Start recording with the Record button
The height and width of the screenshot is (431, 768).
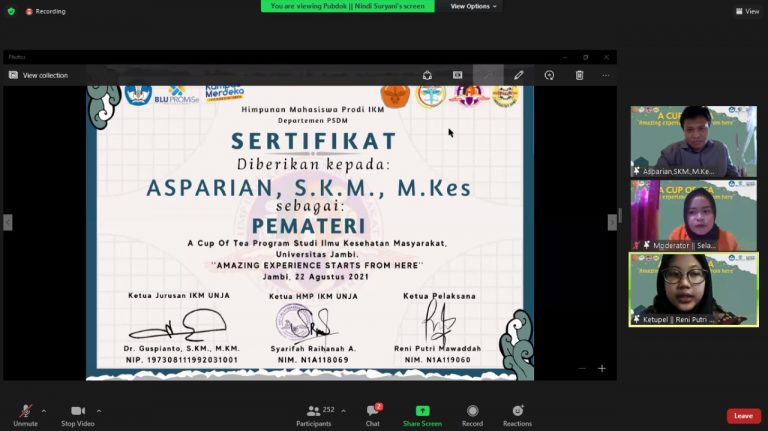click(472, 415)
